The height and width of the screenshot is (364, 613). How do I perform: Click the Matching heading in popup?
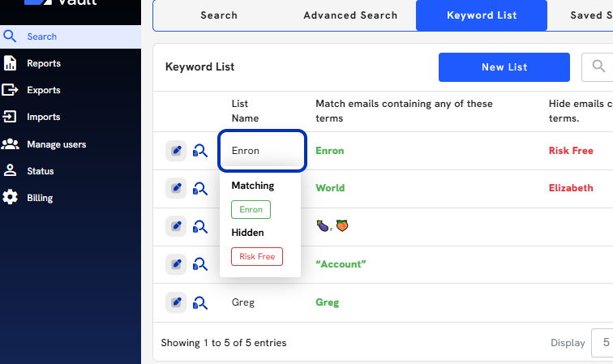[x=252, y=186]
